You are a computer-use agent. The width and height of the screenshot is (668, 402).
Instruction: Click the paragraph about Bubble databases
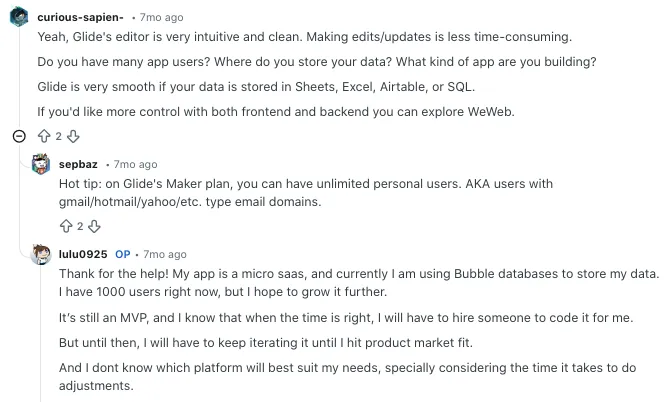(360, 282)
